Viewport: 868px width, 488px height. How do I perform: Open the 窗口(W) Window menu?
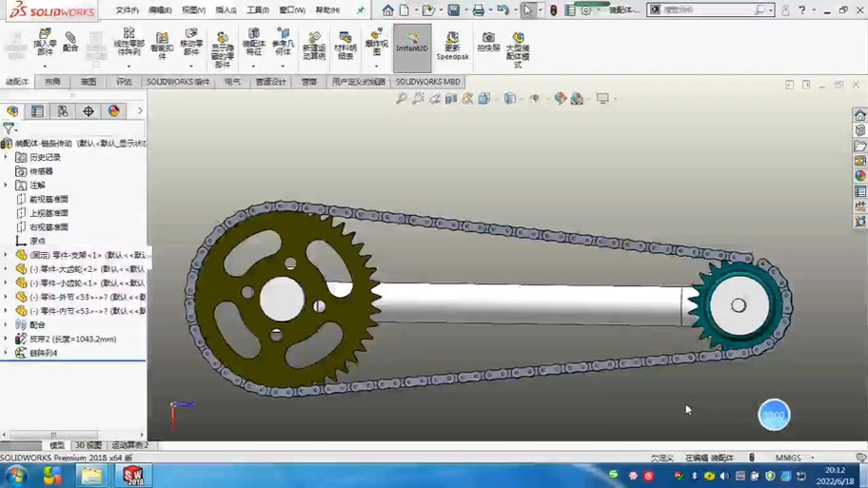tap(292, 10)
